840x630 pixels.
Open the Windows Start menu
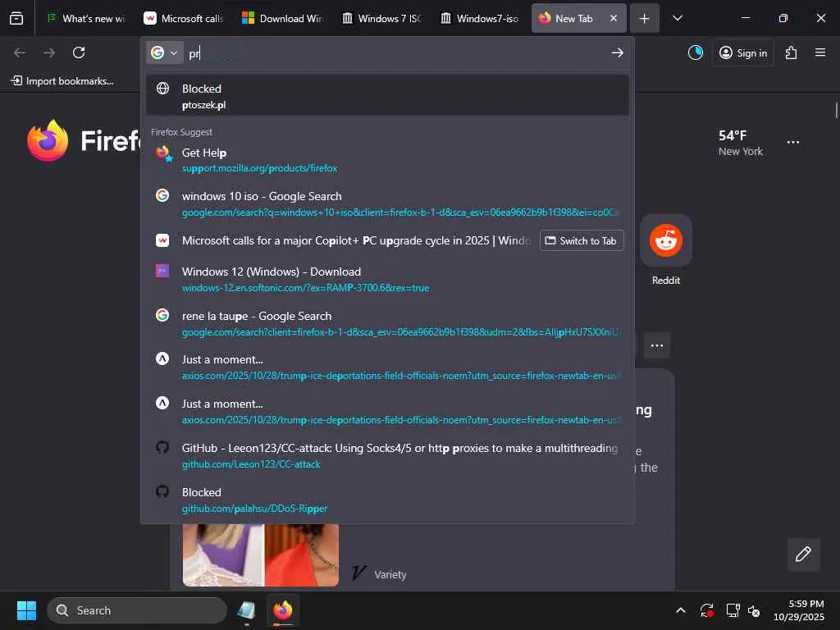click(26, 610)
